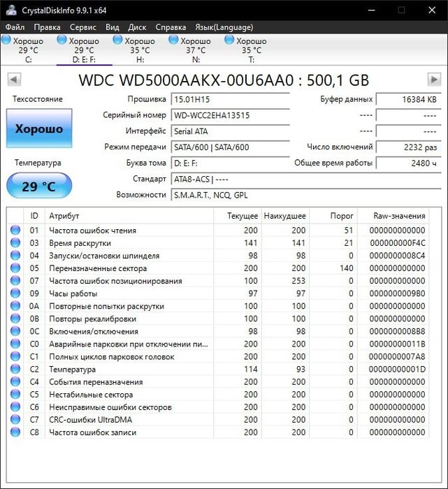Select disk D: E: F: status tab
448x489 pixels.
click(x=85, y=50)
